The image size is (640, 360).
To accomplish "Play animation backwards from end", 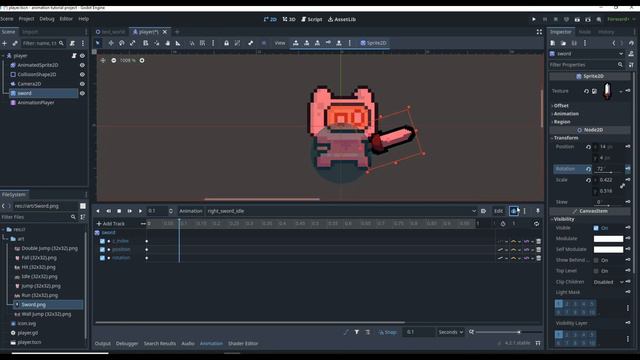I will point(109,211).
